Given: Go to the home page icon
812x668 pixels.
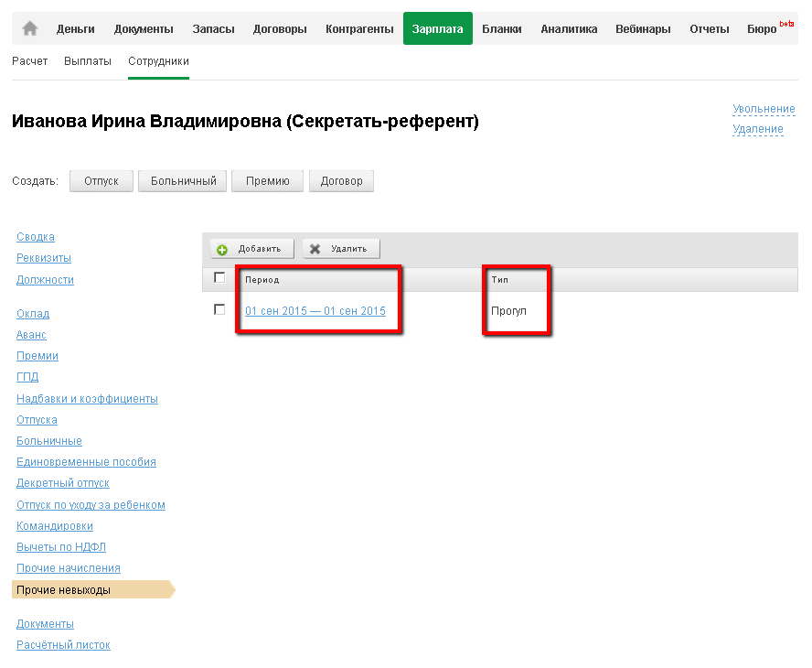Looking at the screenshot, I should click(x=30, y=28).
